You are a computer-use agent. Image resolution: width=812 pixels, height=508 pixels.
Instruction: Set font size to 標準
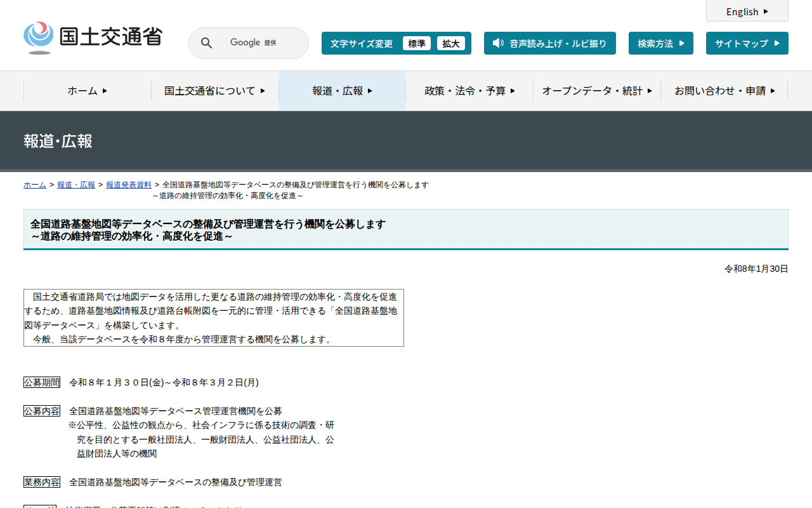click(x=417, y=43)
